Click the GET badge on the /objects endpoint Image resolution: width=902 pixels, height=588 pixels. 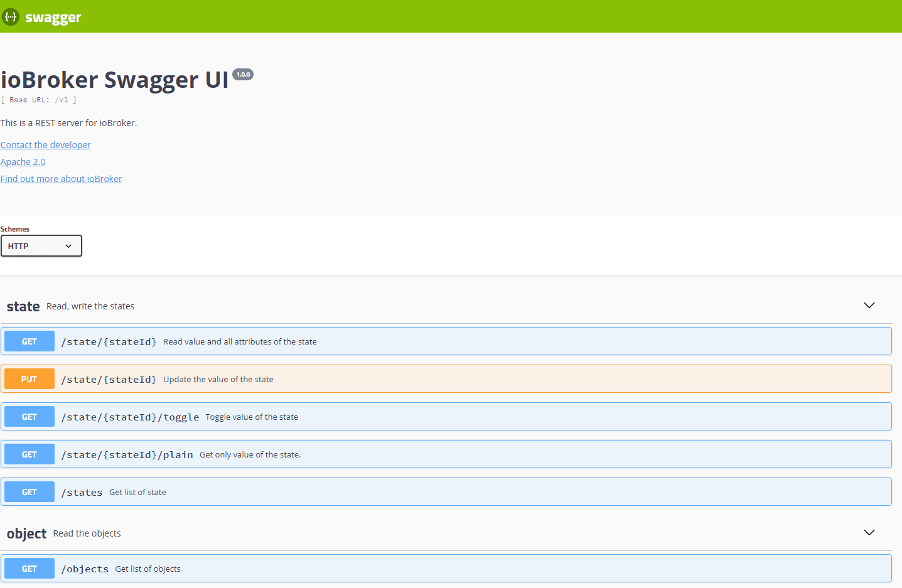click(29, 568)
